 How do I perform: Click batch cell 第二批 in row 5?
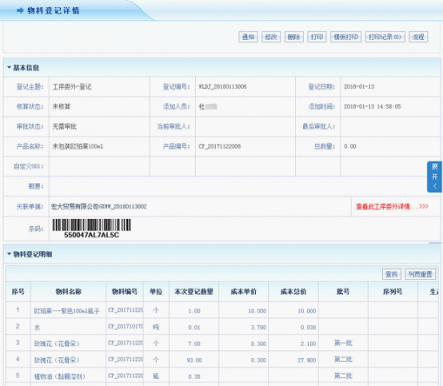(x=343, y=376)
